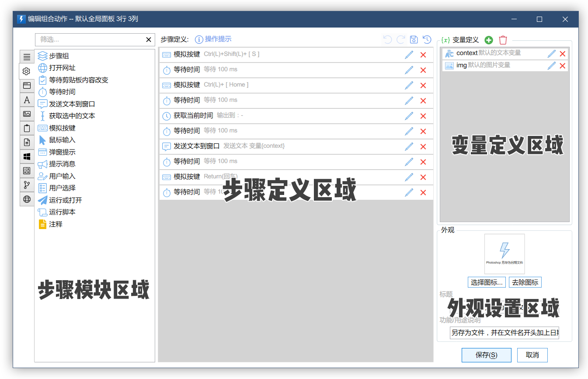The width and height of the screenshot is (588, 379).
Task: Select the 运行或打开 module
Action: coord(60,200)
